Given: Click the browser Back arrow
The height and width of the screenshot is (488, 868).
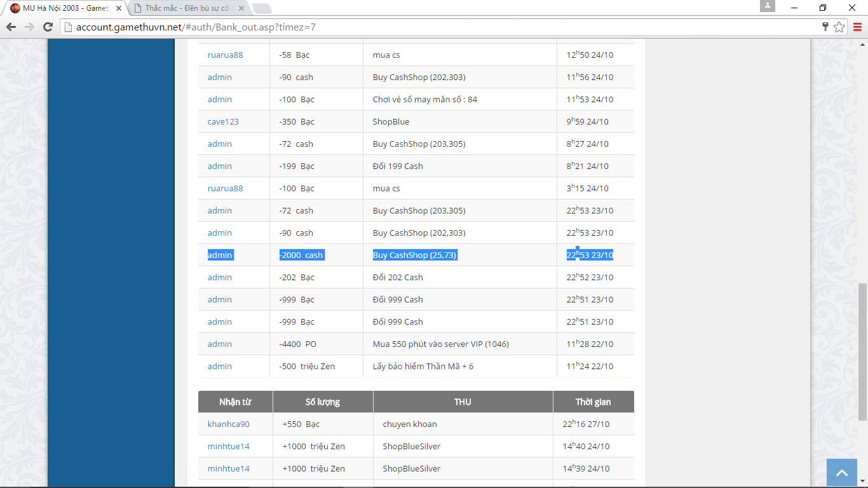Looking at the screenshot, I should 11,27.
